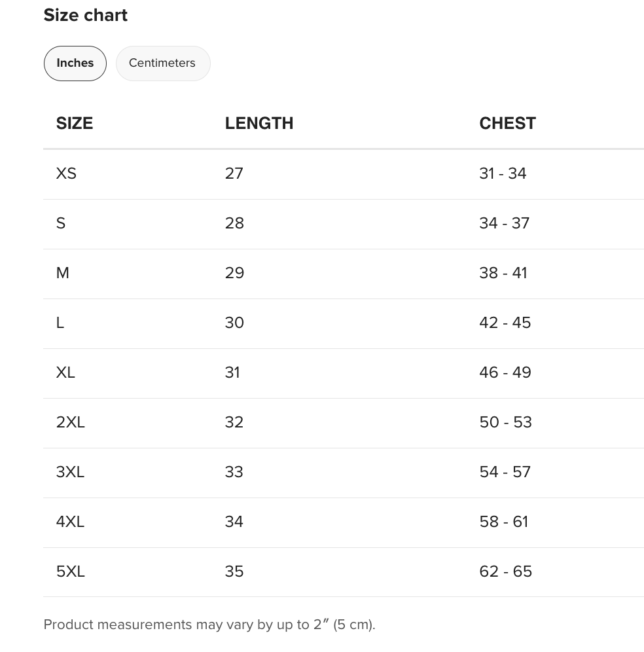The image size is (644, 652).
Task: Select the 5XL size row label
Action: coord(70,571)
